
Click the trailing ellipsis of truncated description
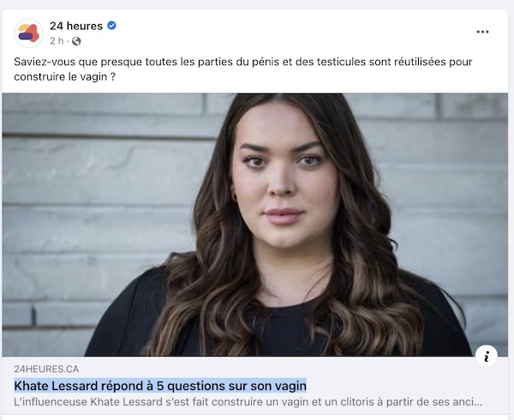[x=478, y=404]
